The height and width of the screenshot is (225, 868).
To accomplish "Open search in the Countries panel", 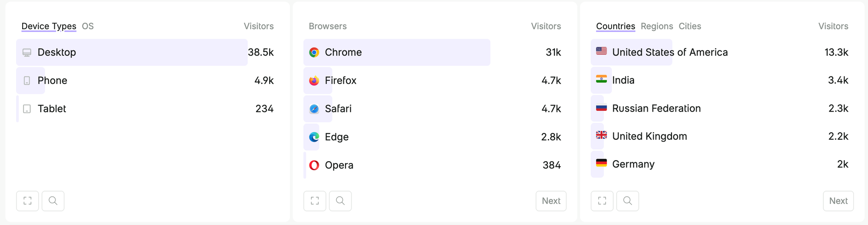I will (x=628, y=201).
